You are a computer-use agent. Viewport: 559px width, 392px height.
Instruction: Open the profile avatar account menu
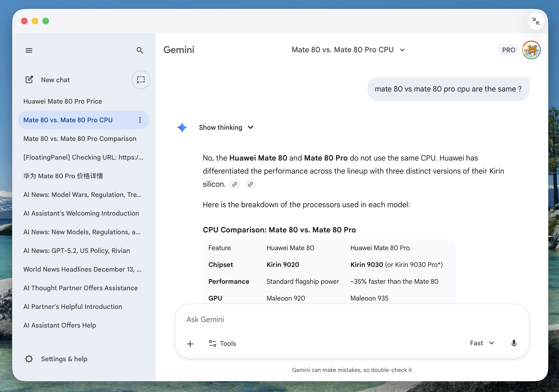coord(531,50)
